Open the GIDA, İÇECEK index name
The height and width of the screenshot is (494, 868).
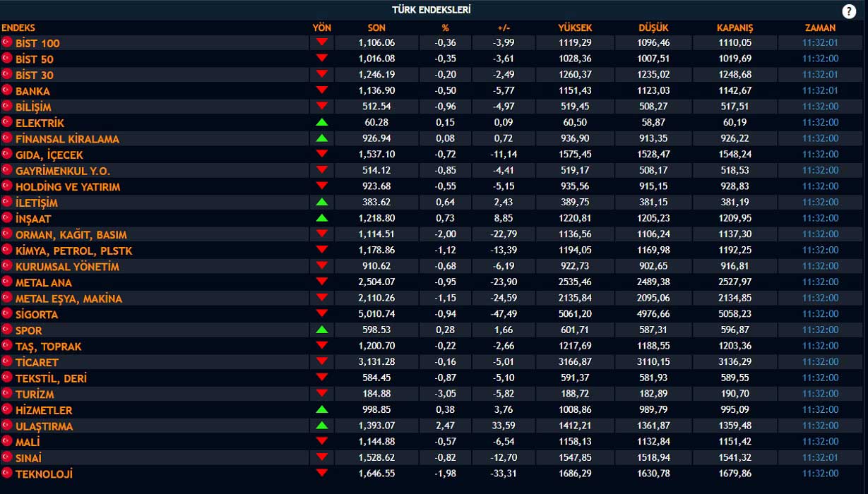coord(49,155)
